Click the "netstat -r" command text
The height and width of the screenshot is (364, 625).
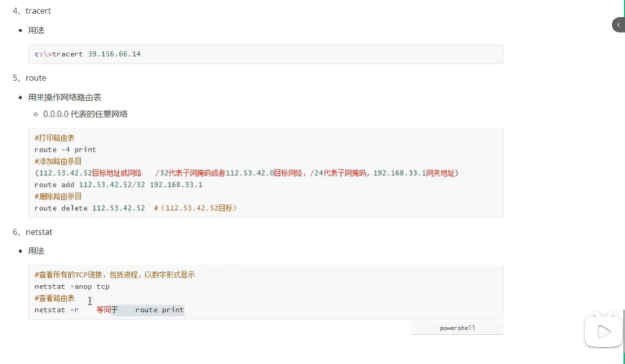pos(56,310)
